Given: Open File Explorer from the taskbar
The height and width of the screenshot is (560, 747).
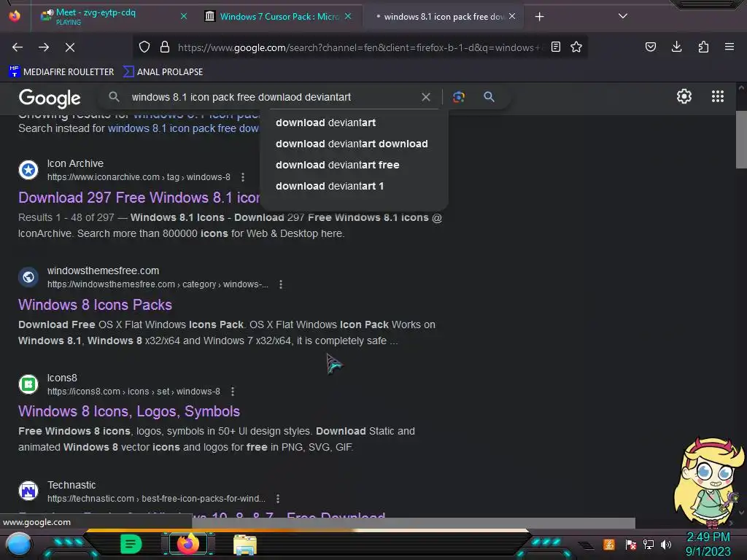Looking at the screenshot, I should pyautogui.click(x=245, y=545).
